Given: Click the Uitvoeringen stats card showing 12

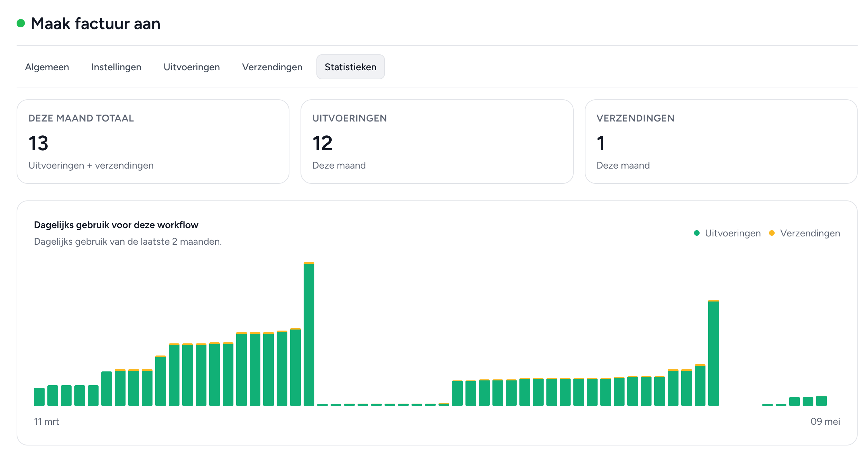Looking at the screenshot, I should (x=437, y=142).
